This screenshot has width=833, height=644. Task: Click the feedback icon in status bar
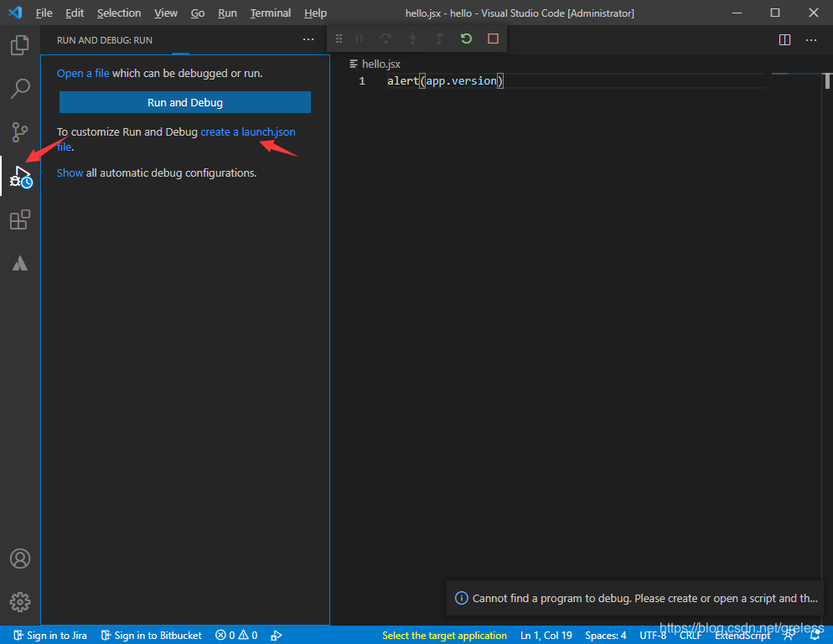pos(789,636)
